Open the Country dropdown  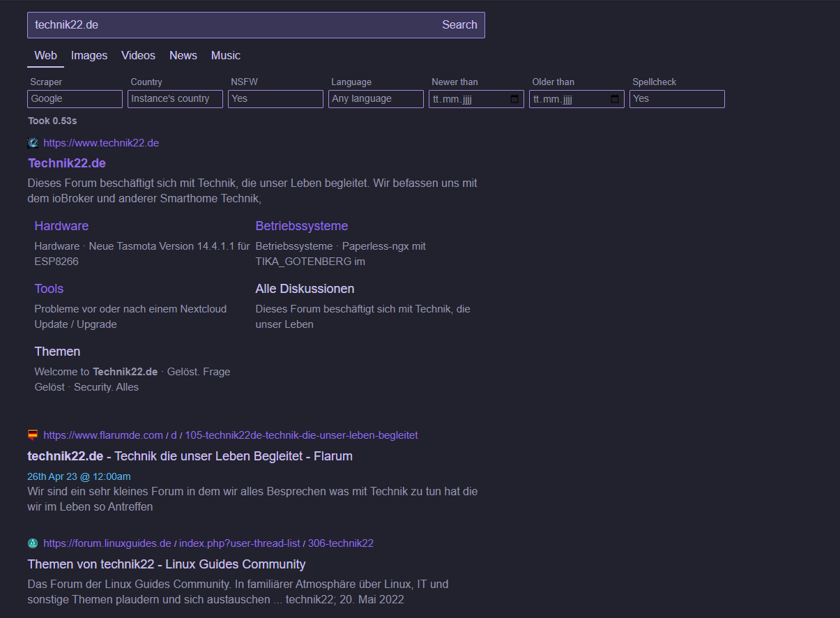(x=176, y=99)
